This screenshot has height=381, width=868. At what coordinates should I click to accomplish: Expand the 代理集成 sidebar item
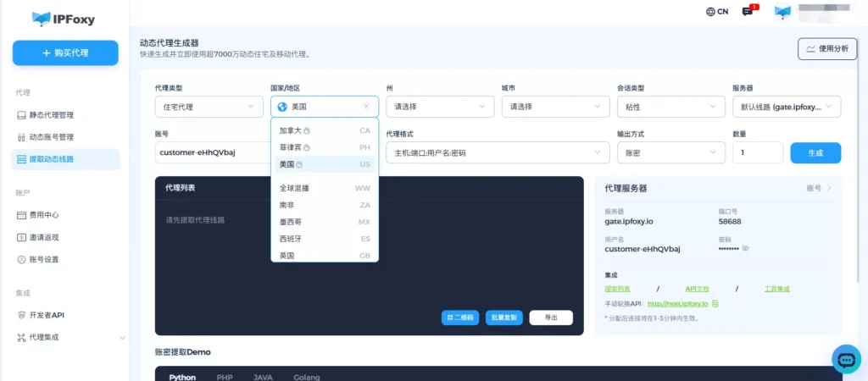coord(69,337)
